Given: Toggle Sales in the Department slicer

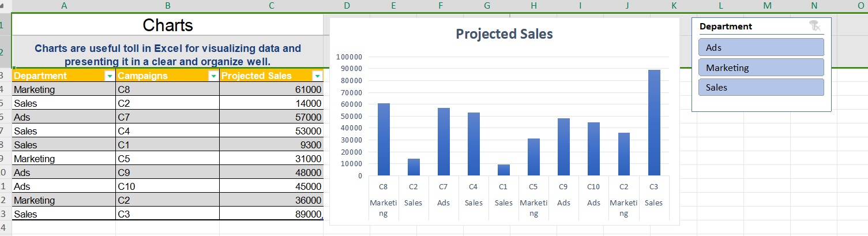Looking at the screenshot, I should [x=761, y=88].
